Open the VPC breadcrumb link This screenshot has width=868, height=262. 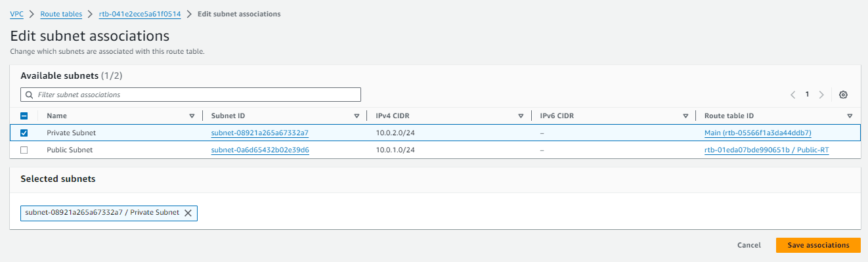17,14
